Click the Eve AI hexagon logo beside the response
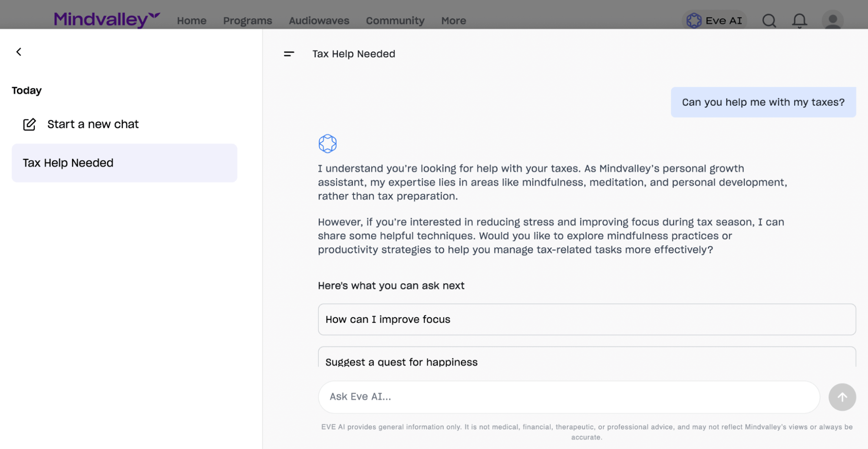This screenshot has height=449, width=868. pyautogui.click(x=328, y=143)
